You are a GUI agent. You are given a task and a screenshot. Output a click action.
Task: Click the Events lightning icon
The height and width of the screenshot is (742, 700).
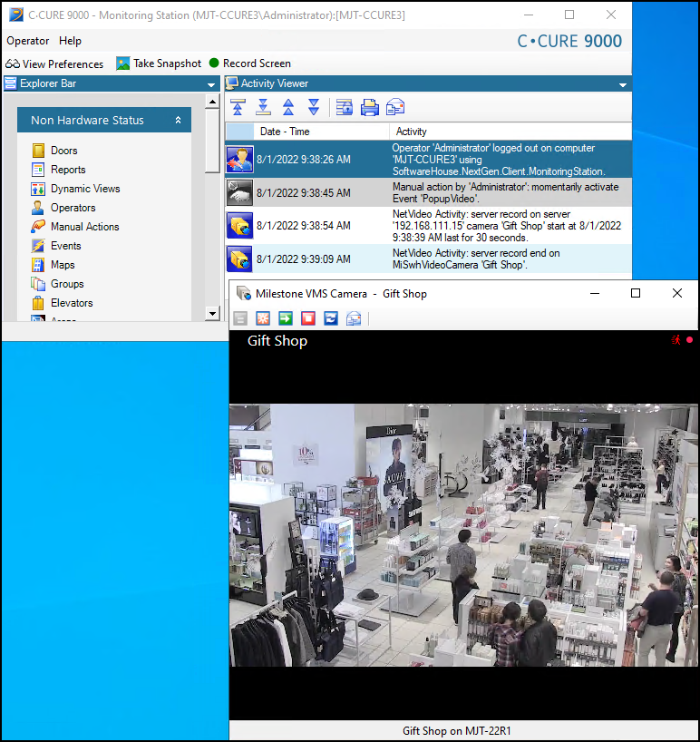point(38,246)
